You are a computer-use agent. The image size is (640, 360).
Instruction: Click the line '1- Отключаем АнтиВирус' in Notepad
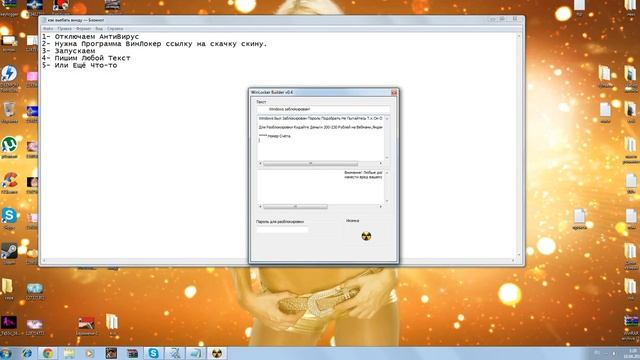point(90,37)
